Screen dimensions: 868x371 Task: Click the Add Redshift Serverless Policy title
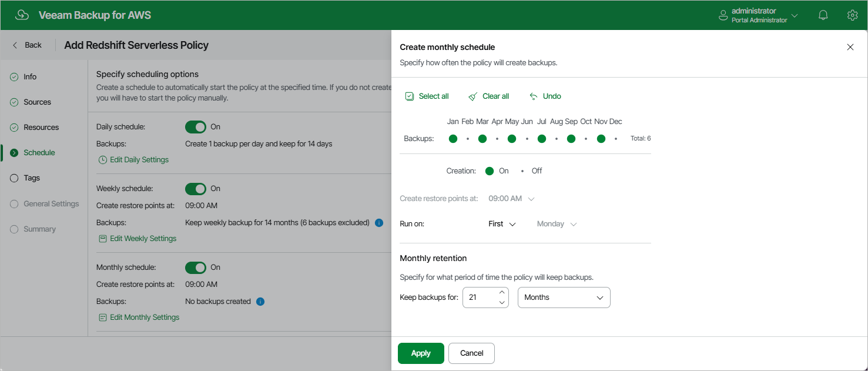point(136,45)
